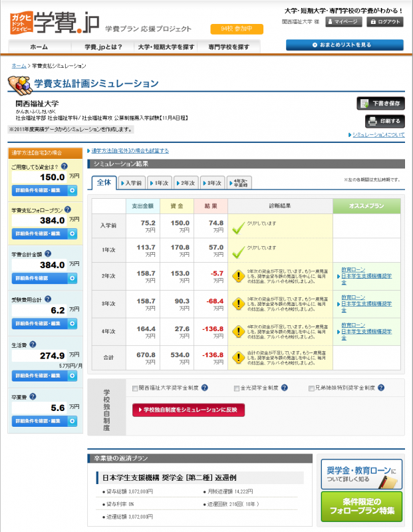Click the マイページ button

click(x=343, y=22)
